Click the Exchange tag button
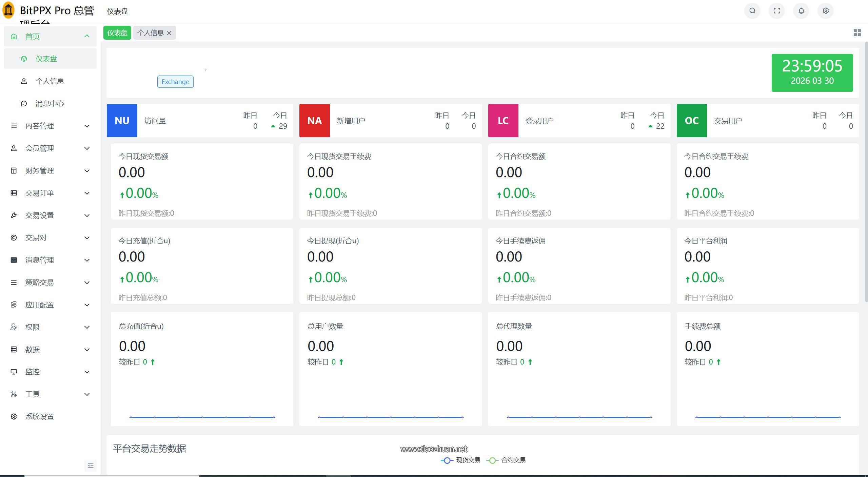Image resolution: width=868 pixels, height=477 pixels. (x=175, y=82)
